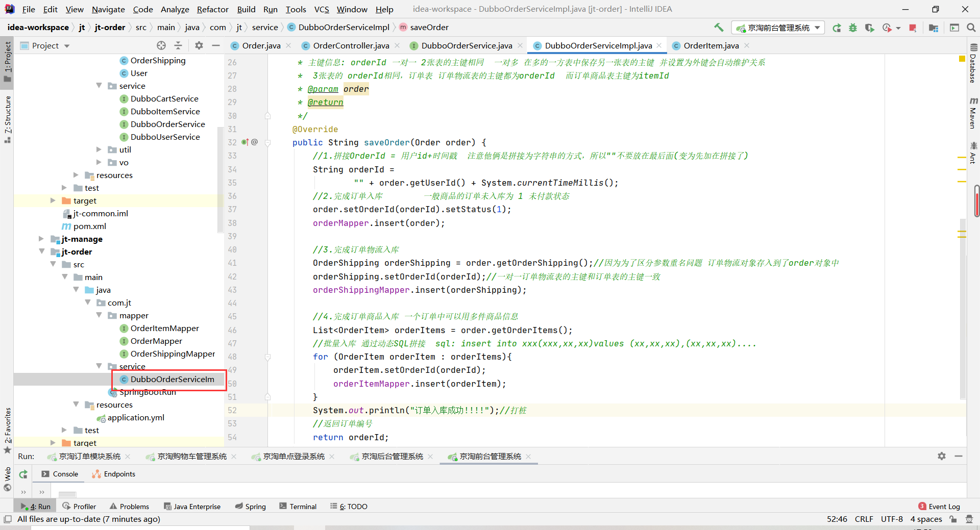Open the Spring tool window
Image resolution: width=980 pixels, height=530 pixels.
point(251,507)
